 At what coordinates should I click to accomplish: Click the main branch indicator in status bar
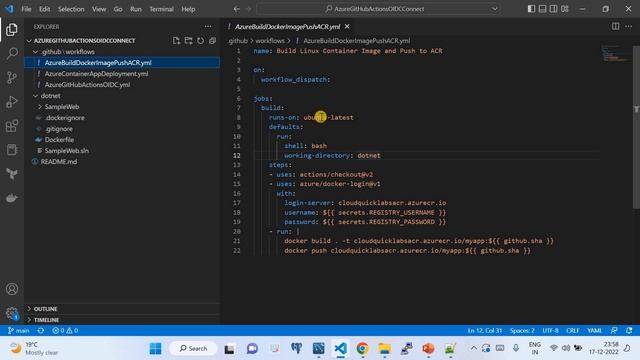click(18, 330)
